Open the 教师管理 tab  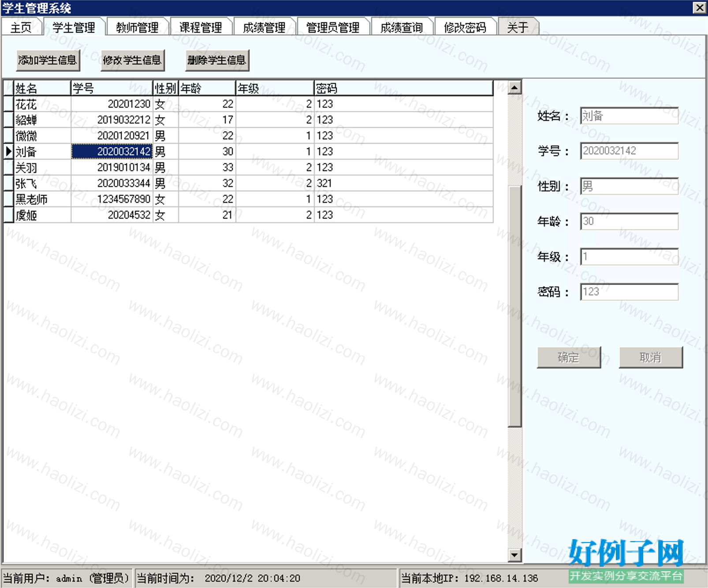(137, 27)
